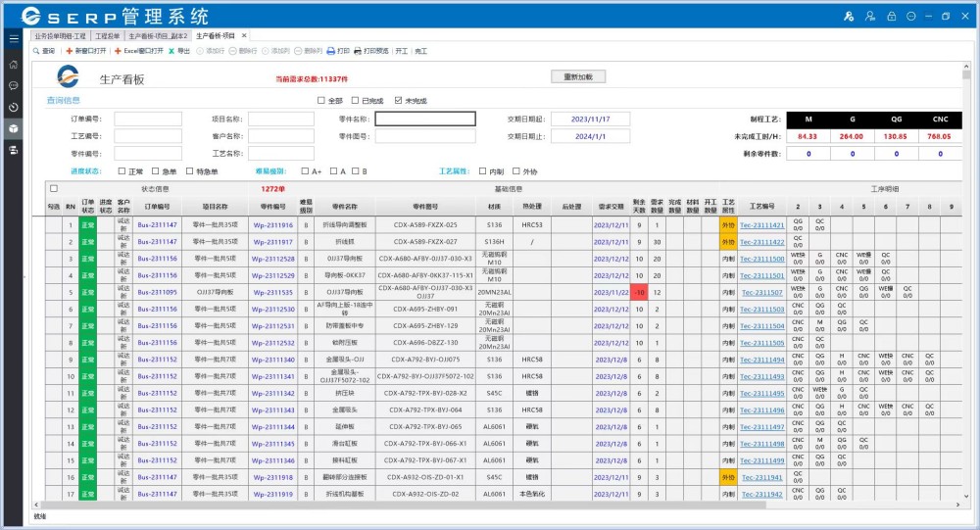The width and height of the screenshot is (980, 530).
Task: Check the 全部 checkbox
Action: 320,101
